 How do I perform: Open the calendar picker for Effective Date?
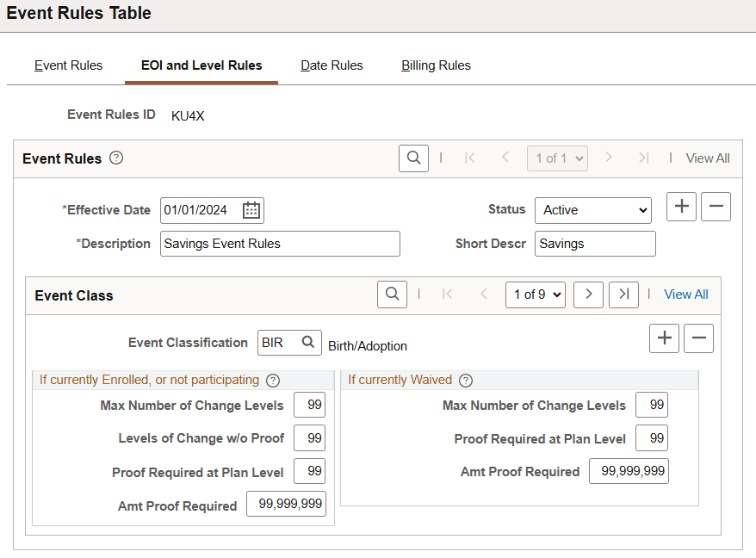pyautogui.click(x=252, y=210)
